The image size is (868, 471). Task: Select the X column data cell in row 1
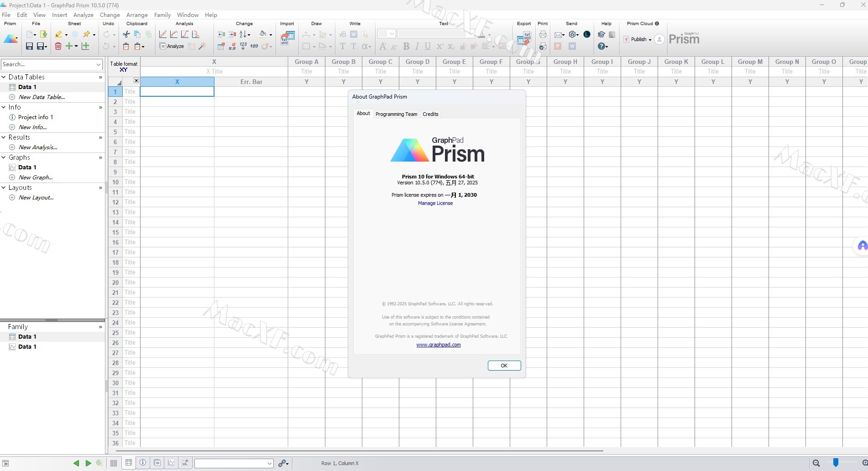(x=177, y=92)
